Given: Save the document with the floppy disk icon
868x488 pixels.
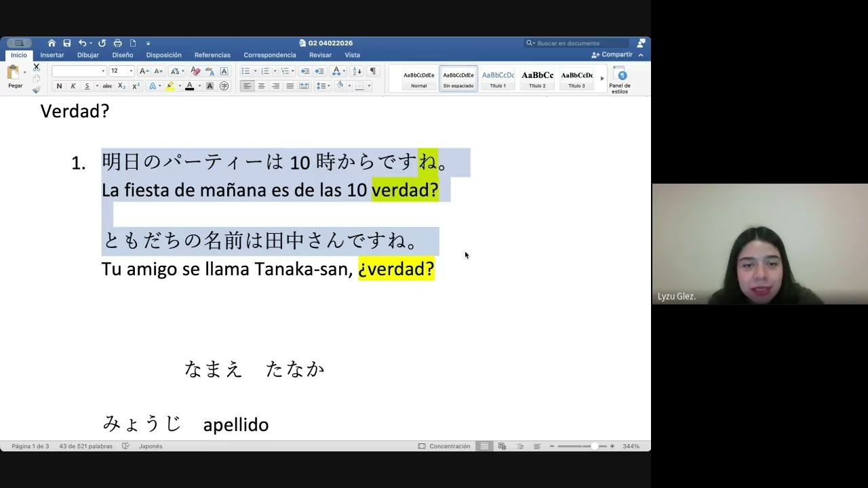Looking at the screenshot, I should 67,43.
